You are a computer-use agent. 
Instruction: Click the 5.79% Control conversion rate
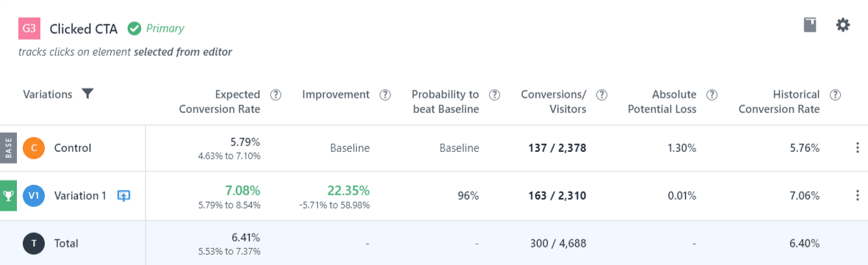point(245,142)
